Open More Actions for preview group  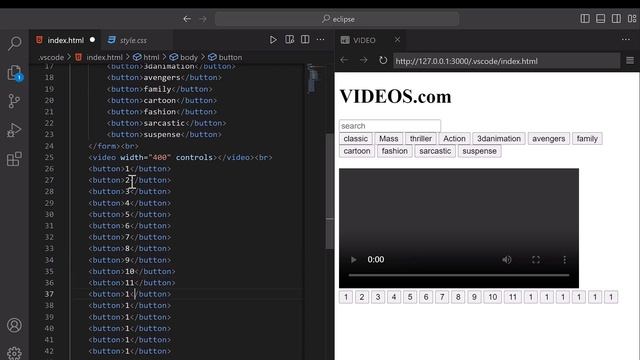[626, 40]
